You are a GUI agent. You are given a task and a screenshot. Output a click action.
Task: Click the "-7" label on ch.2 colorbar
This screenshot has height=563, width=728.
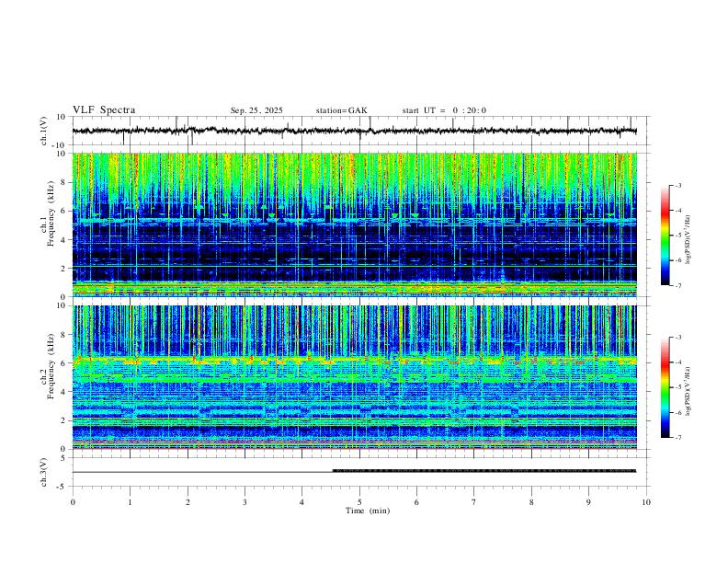[x=677, y=437]
